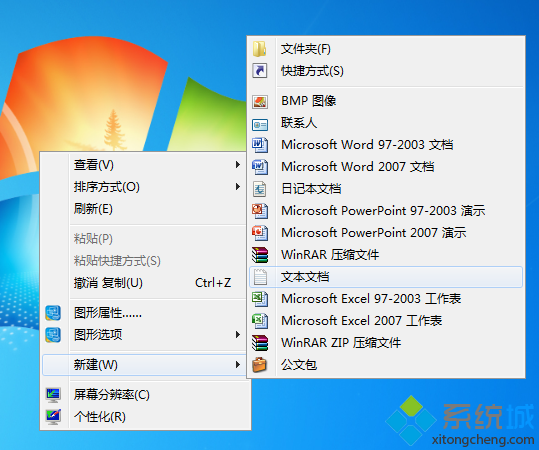Create a WinRAR ZIP 压缩文件
The height and width of the screenshot is (450, 539).
pyautogui.click(x=386, y=343)
